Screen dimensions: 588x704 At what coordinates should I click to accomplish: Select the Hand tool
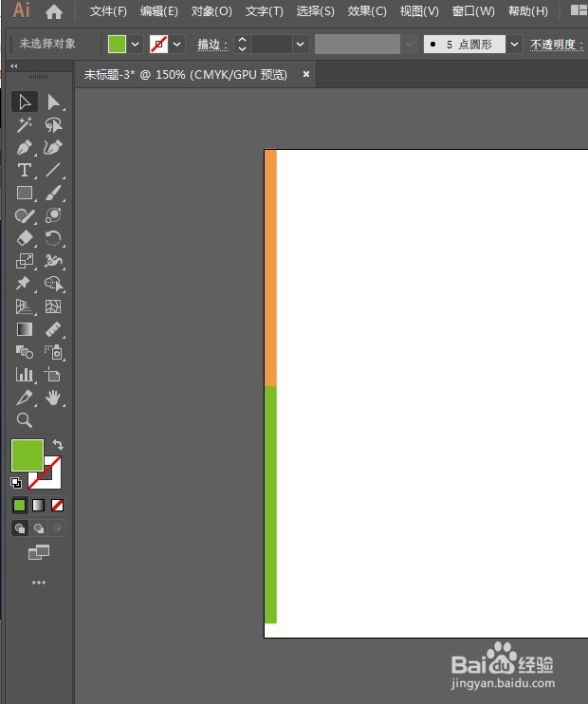tap(53, 398)
